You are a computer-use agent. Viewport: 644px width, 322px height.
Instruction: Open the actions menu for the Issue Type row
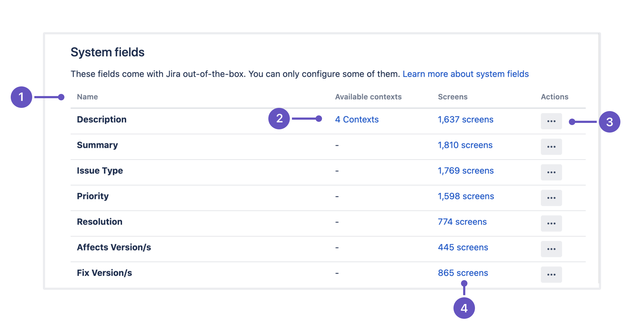tap(551, 172)
